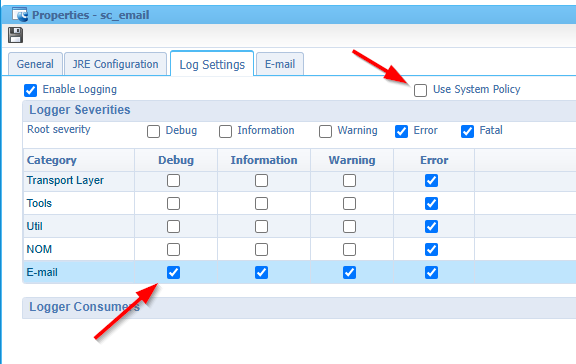576x364 pixels.
Task: Disable Error for Transport Layer
Action: 431,180
